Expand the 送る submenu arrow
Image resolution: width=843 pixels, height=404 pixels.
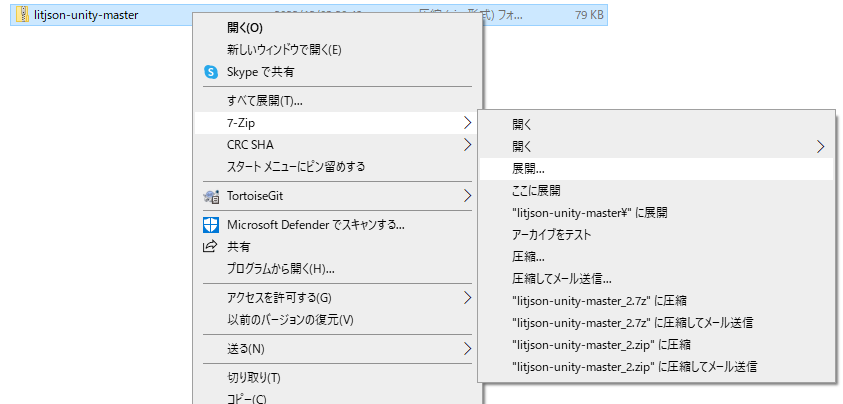[x=467, y=349]
